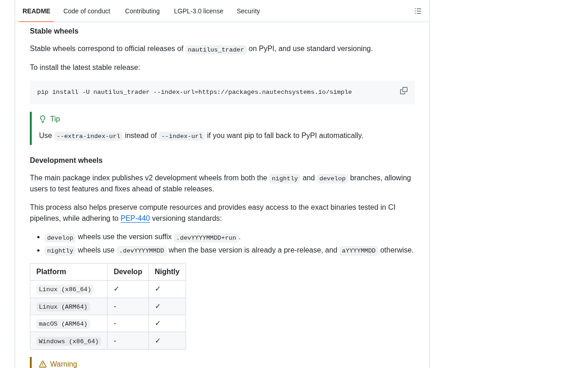Image resolution: width=588 pixels, height=368 pixels.
Task: Click the Warning triangle icon
Action: coord(43,364)
